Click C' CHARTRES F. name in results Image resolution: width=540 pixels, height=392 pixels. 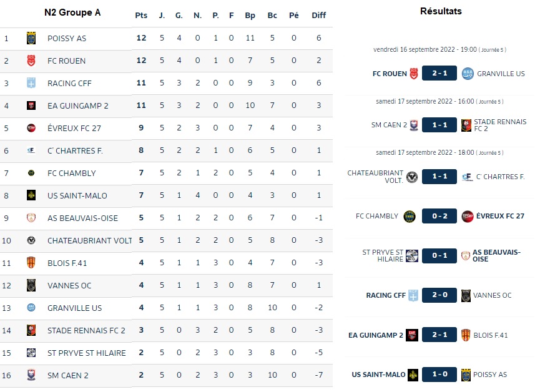tap(501, 177)
